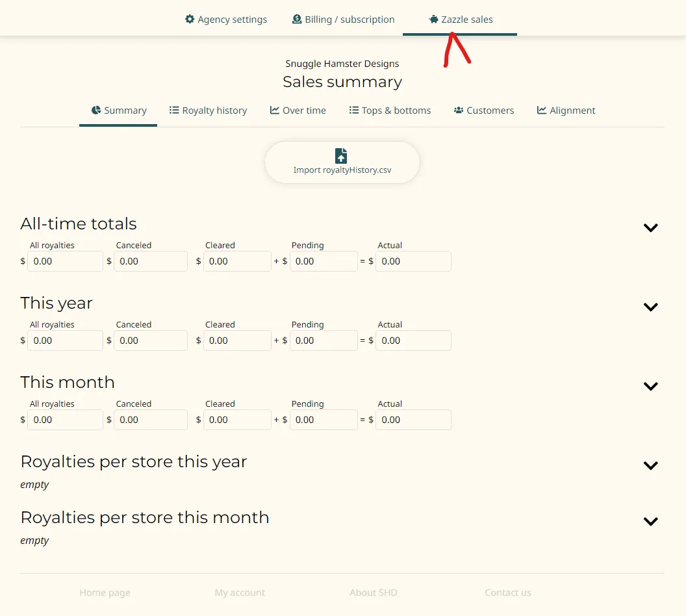Click the piggy bank icon beside Zazzle sales

coord(434,19)
